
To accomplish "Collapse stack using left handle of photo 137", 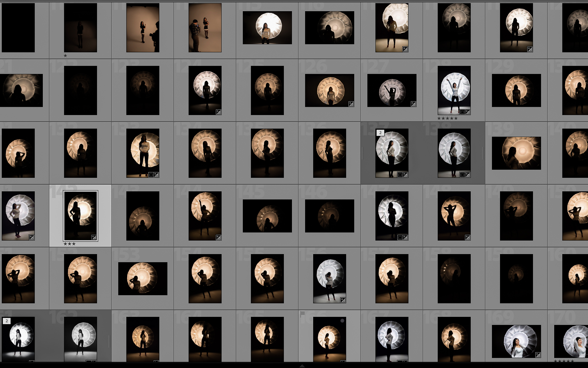I will click(x=363, y=153).
